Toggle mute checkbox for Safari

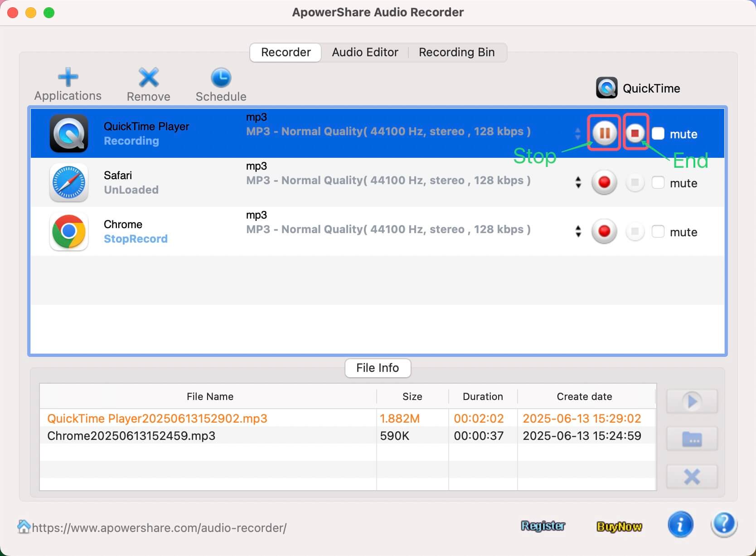coord(658,183)
